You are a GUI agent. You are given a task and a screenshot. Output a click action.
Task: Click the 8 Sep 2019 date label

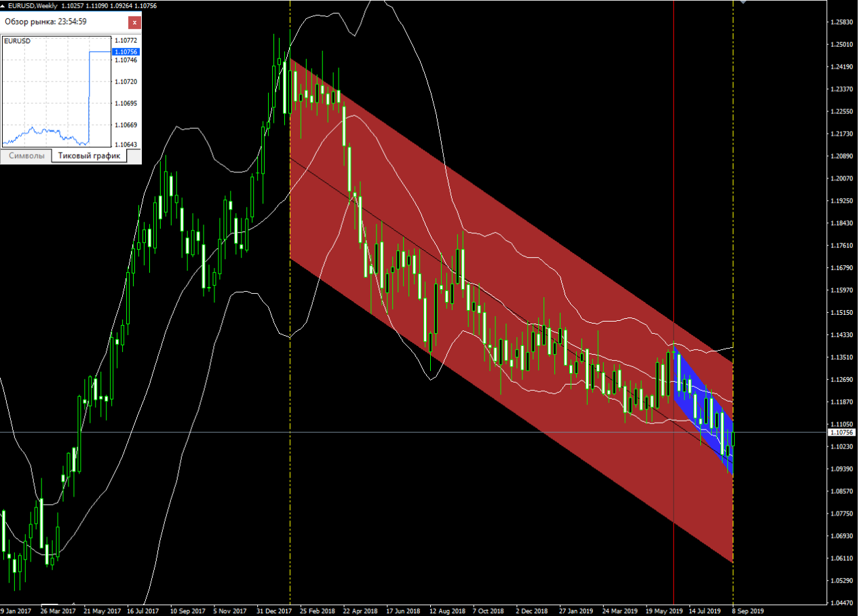click(748, 611)
